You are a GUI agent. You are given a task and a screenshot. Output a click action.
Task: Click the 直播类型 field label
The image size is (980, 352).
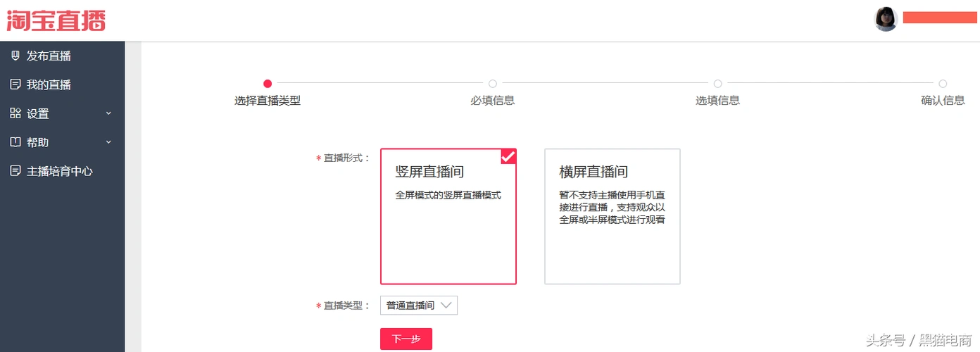(x=343, y=306)
